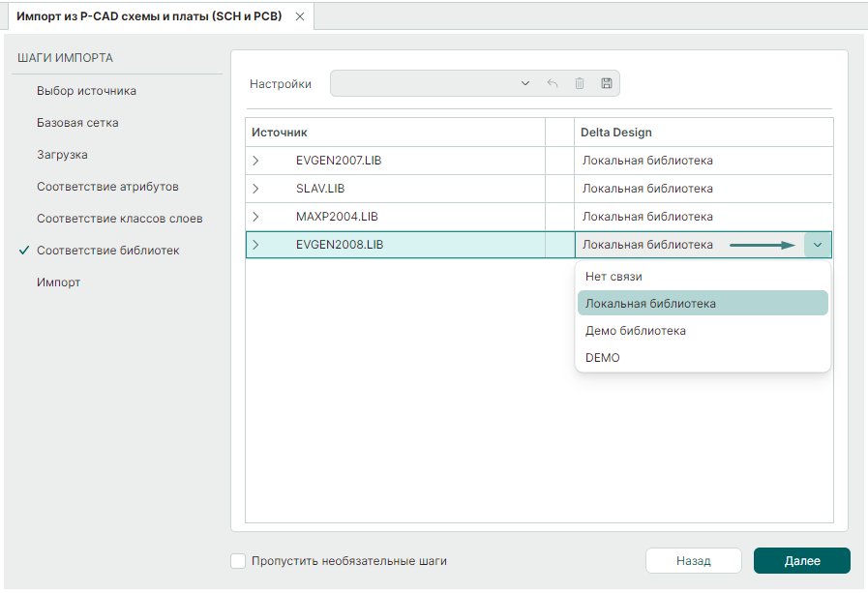Expand the MAXP2004.LIB library row
The image size is (868, 593).
coord(255,217)
